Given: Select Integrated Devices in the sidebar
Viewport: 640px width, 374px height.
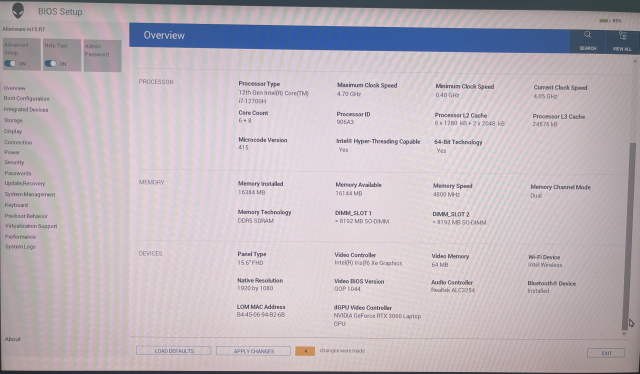Looking at the screenshot, I should point(26,109).
